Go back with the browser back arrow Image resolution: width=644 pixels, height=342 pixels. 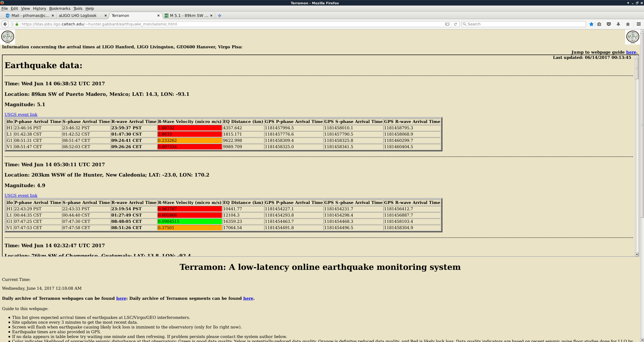(5, 24)
